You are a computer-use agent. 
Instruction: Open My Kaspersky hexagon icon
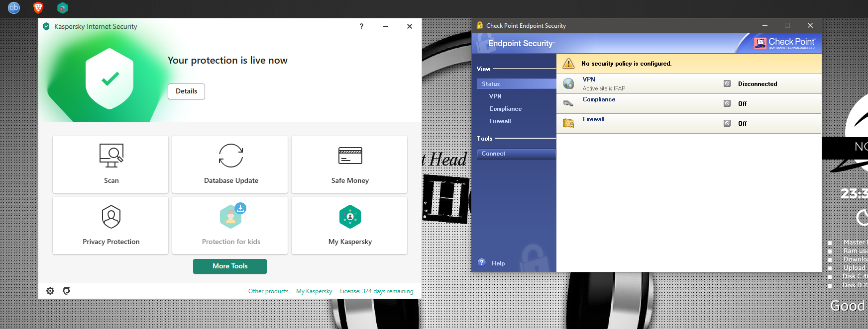point(350,217)
